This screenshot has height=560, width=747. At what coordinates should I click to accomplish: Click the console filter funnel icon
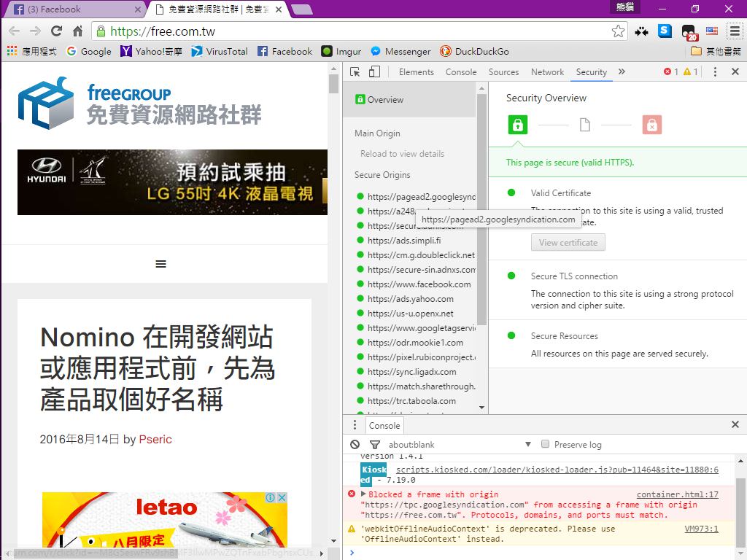tap(374, 444)
